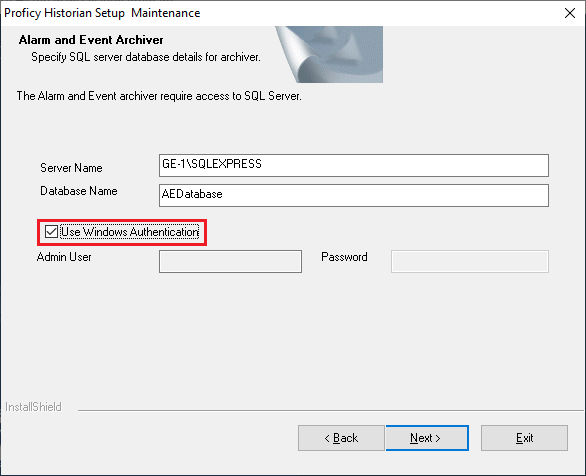The image size is (586, 476).
Task: Click the 'Specify SQL server database details' subtitle
Action: [x=146, y=57]
